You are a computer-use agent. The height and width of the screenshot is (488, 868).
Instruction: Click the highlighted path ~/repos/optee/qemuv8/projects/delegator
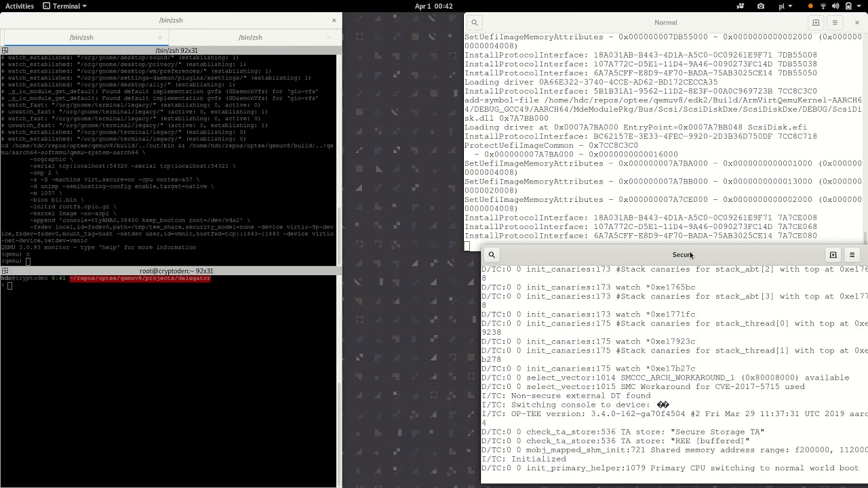pos(140,279)
